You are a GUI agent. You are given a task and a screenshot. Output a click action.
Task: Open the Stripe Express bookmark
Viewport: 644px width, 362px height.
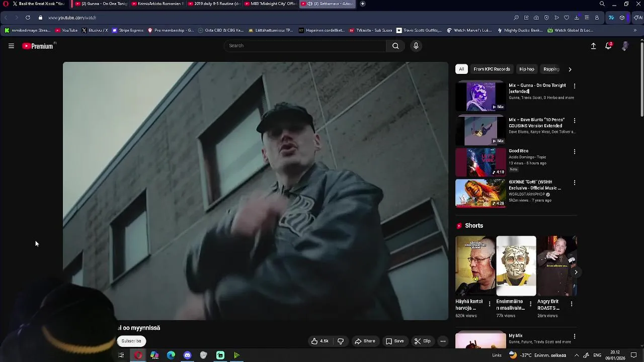tap(128, 30)
